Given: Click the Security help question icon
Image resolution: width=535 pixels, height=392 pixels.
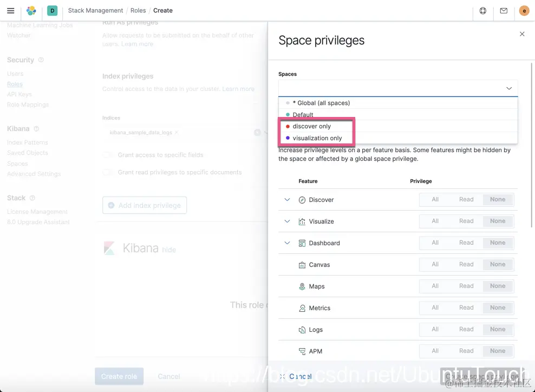Looking at the screenshot, I should [41, 60].
